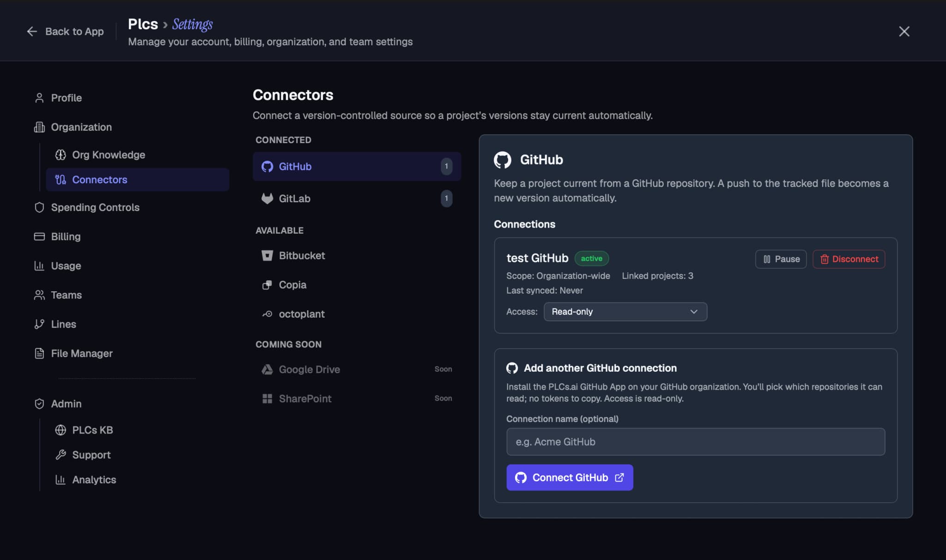Disconnect the test GitHub connection
946x560 pixels.
pos(849,259)
